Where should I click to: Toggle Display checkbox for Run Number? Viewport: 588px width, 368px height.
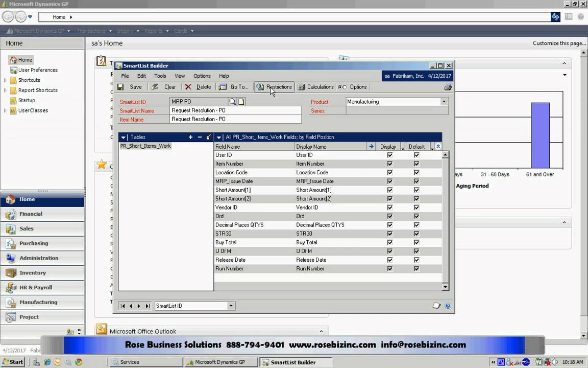point(390,268)
